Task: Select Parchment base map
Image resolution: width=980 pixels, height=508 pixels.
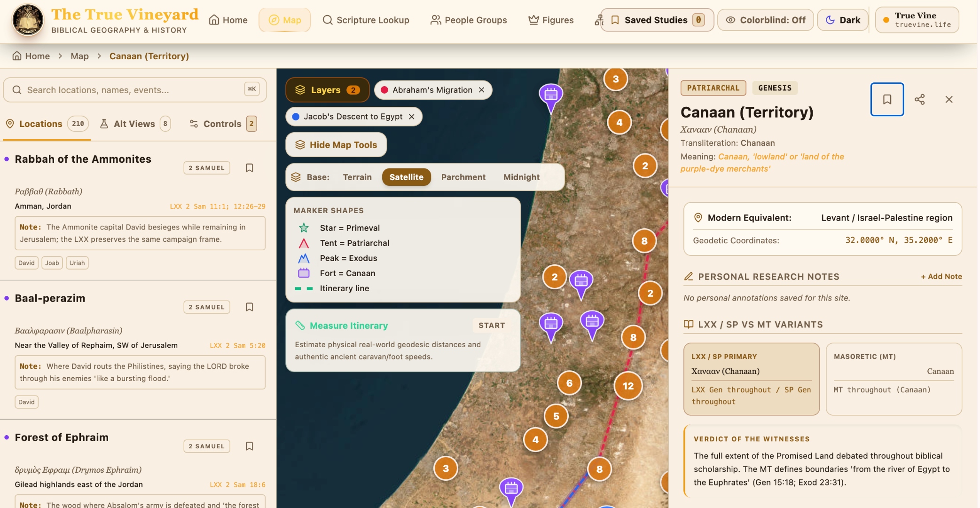Action: coord(463,177)
